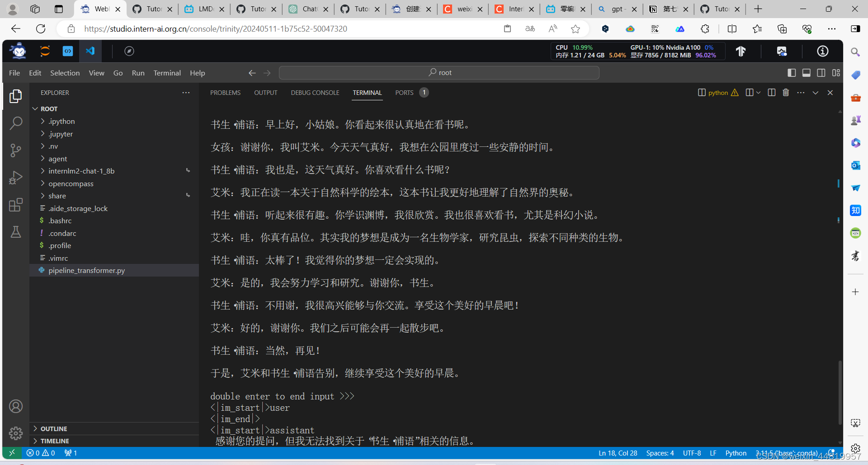Open the compass icon in top toolbar

click(x=129, y=51)
